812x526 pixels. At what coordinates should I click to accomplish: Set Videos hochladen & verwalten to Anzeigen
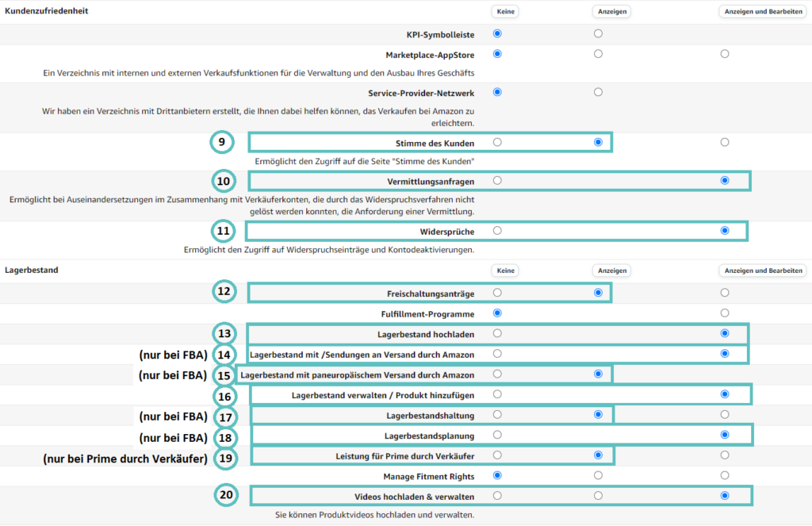(x=598, y=495)
